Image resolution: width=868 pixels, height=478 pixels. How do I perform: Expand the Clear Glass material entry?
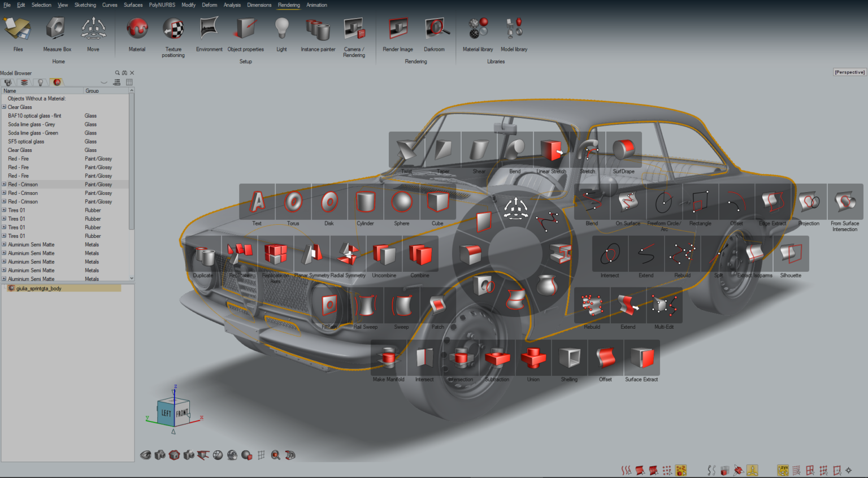4,107
